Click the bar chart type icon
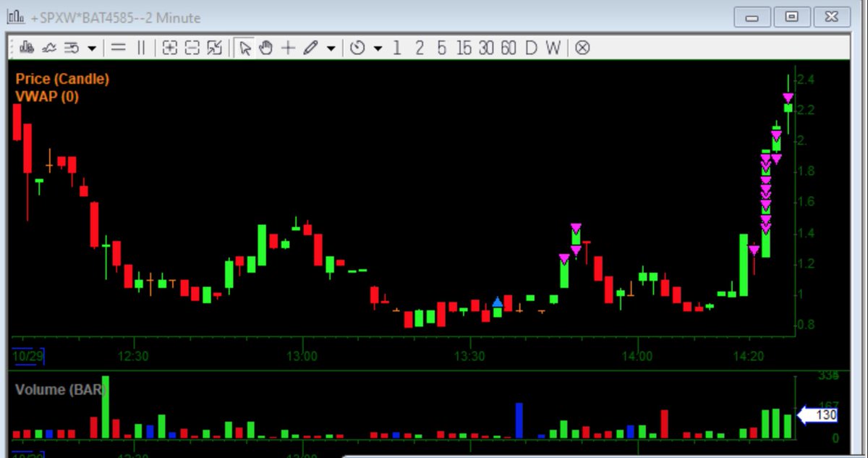Image resolution: width=868 pixels, height=458 pixels. (x=27, y=48)
